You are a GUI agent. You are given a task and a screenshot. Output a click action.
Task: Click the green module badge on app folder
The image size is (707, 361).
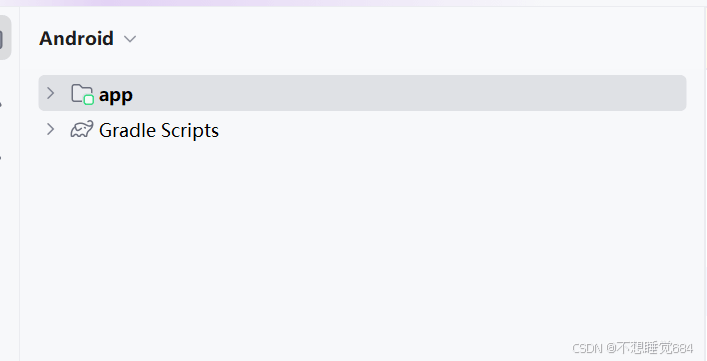[89, 100]
